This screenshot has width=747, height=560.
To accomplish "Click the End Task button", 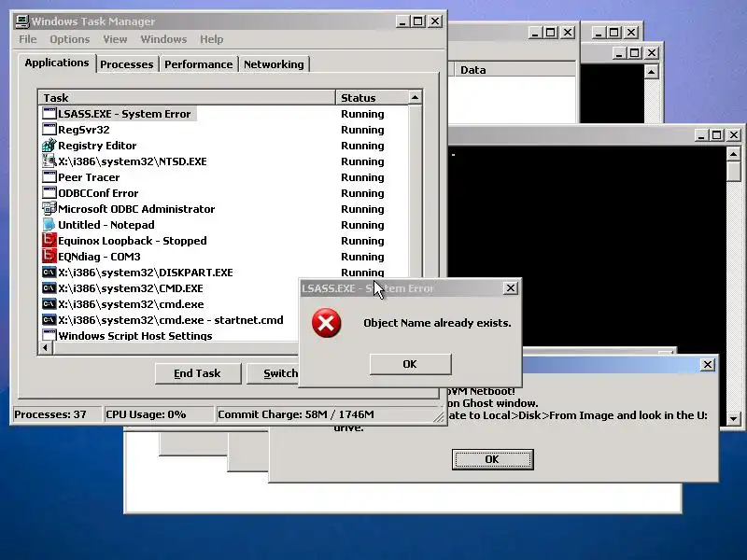I will (198, 373).
